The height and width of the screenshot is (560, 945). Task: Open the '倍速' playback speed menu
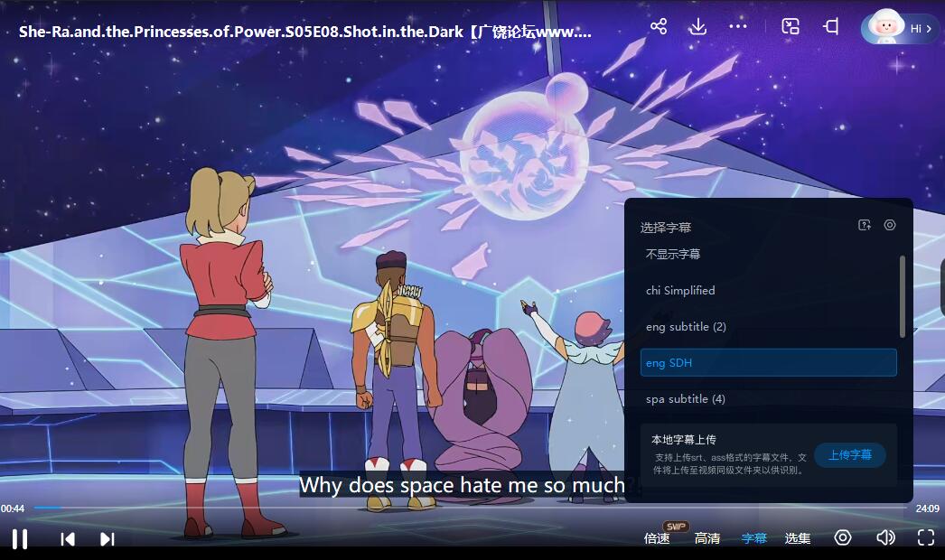point(657,537)
